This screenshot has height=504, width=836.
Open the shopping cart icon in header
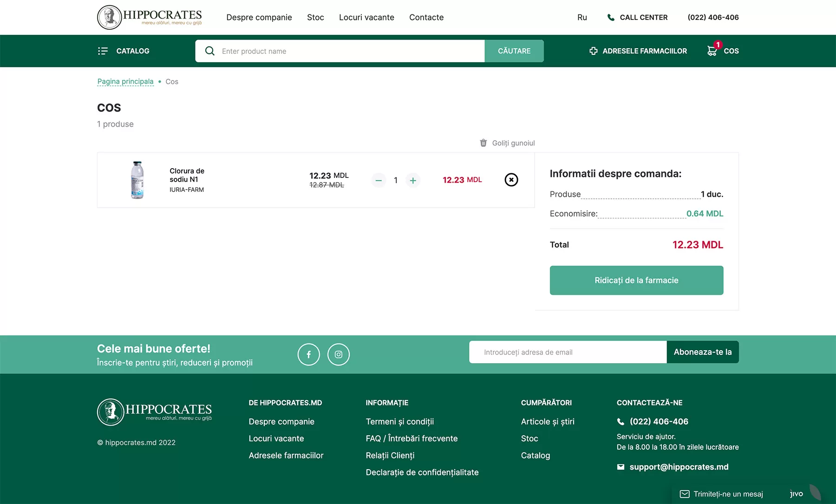(712, 50)
